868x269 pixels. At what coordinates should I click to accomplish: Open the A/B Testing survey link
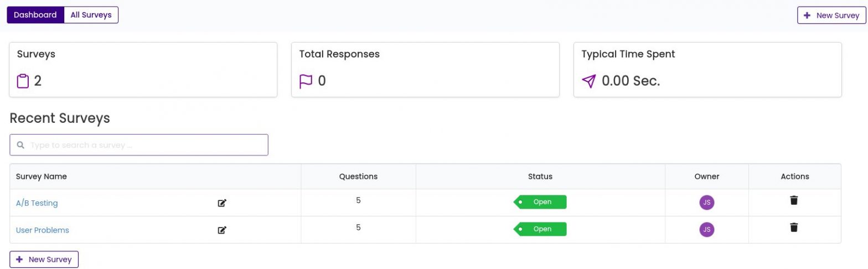coord(37,203)
